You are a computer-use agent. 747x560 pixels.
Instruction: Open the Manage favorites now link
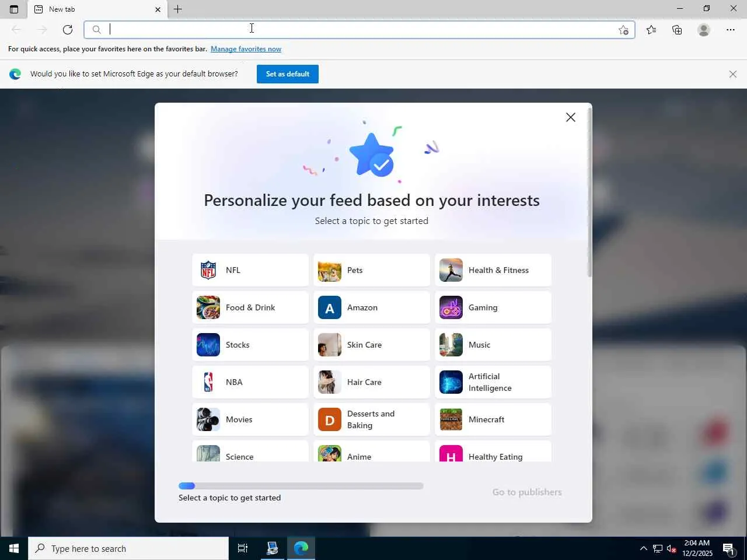coord(246,49)
